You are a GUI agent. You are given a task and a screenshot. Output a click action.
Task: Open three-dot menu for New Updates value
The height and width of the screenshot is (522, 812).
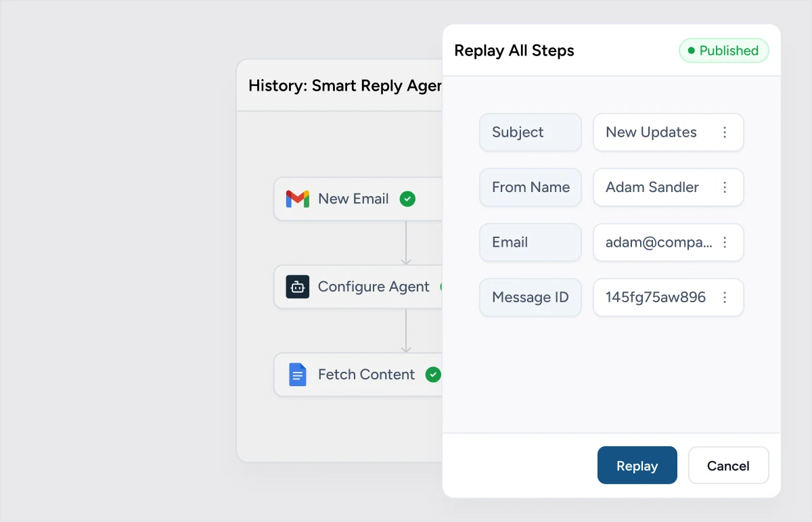(725, 133)
